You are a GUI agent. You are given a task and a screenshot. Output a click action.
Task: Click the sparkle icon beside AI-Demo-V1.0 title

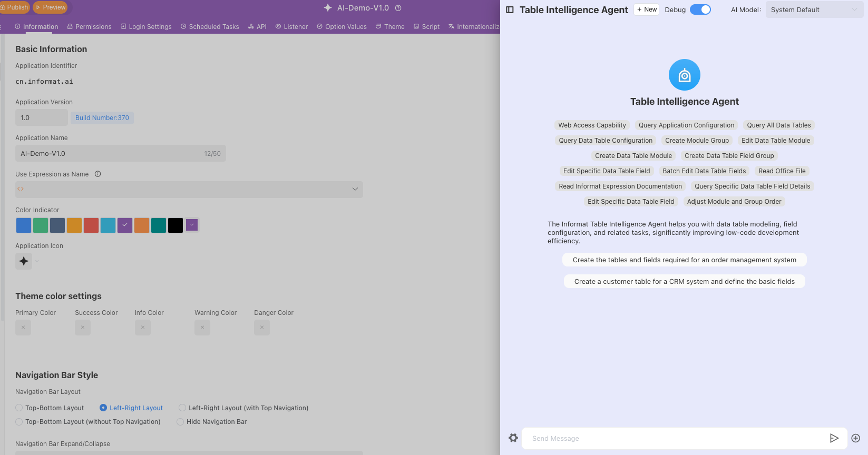(328, 8)
